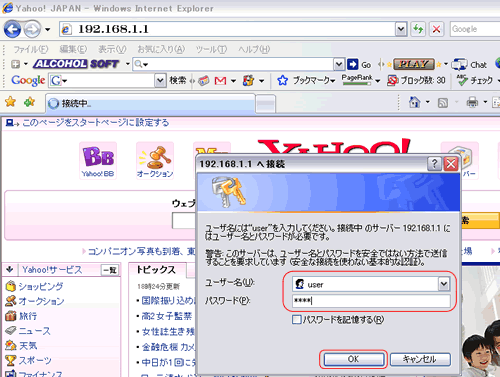
Task: Open the 編集(E) menu
Action: point(73,49)
